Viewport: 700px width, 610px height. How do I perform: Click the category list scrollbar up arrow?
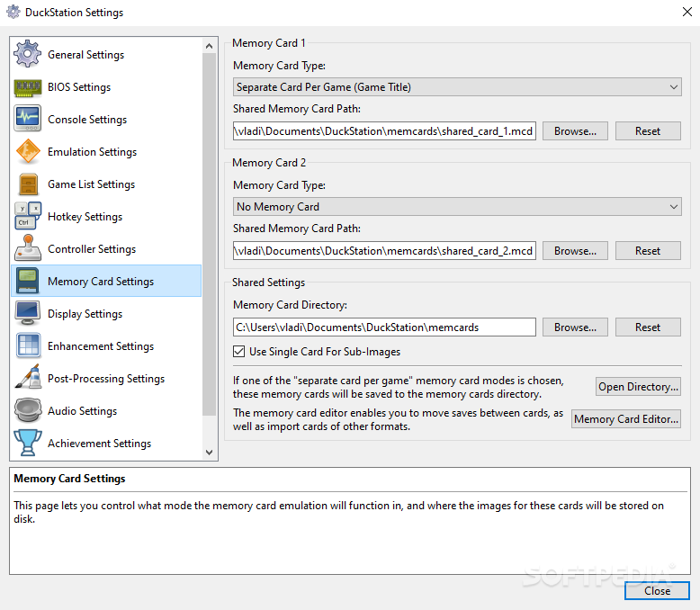[209, 46]
